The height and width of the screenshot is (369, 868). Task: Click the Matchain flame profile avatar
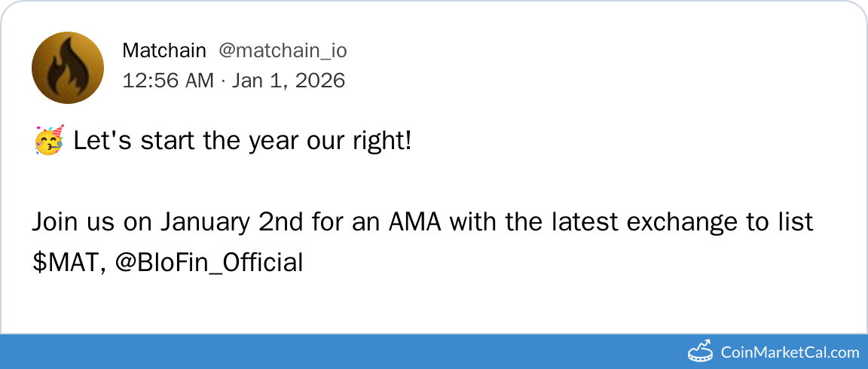(x=68, y=68)
